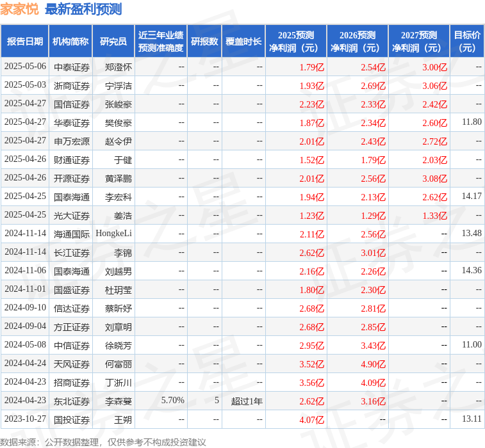485x448 pixels.
Task: Click target price 13.48
Action: click(x=472, y=233)
